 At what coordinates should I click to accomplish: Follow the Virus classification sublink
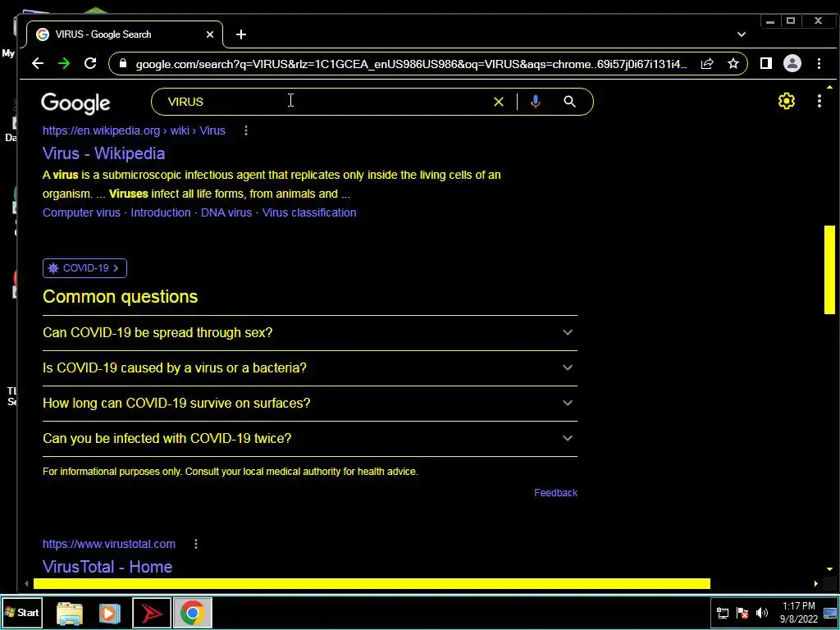pyautogui.click(x=309, y=212)
